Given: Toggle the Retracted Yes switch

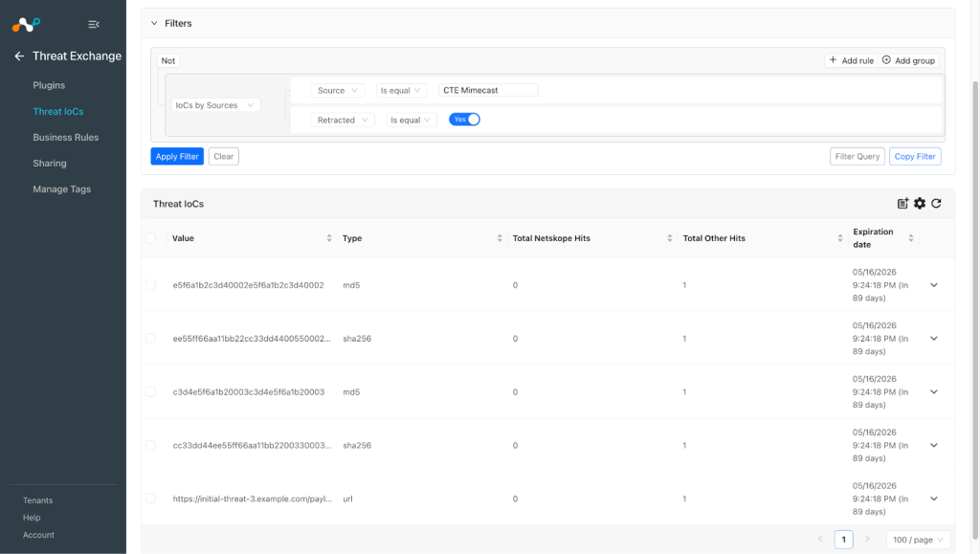Looking at the screenshot, I should tap(464, 120).
